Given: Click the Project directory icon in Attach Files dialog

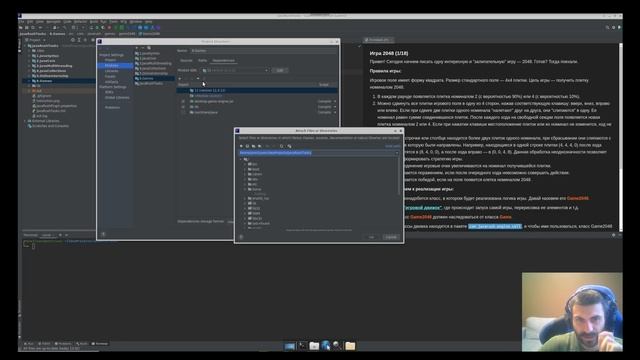Looking at the screenshot, I should [x=253, y=146].
